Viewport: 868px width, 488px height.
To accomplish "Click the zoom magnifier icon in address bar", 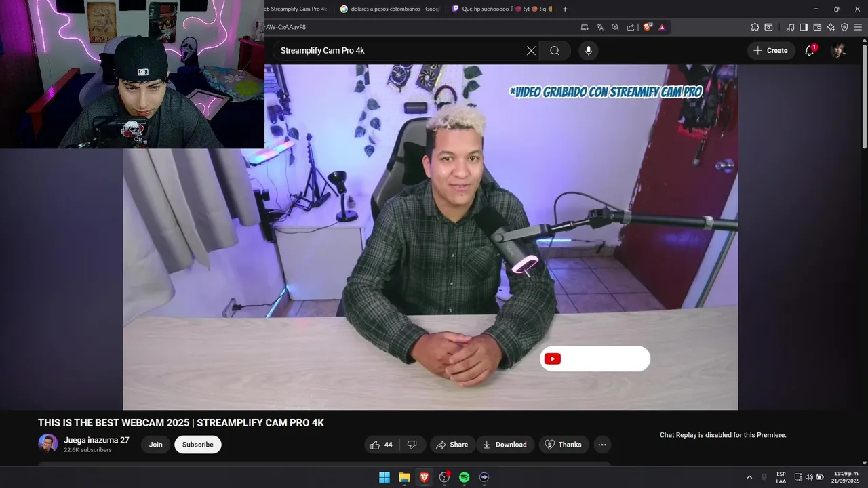I will [615, 27].
